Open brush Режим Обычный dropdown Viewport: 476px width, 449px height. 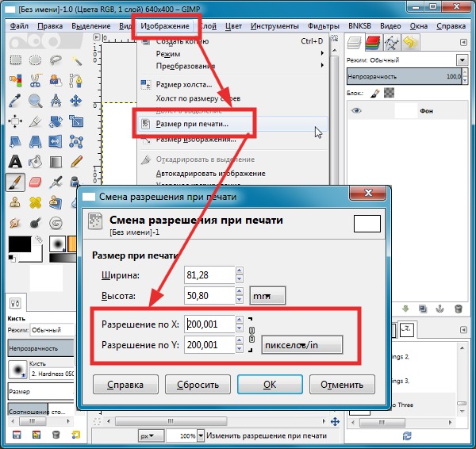[x=52, y=330]
